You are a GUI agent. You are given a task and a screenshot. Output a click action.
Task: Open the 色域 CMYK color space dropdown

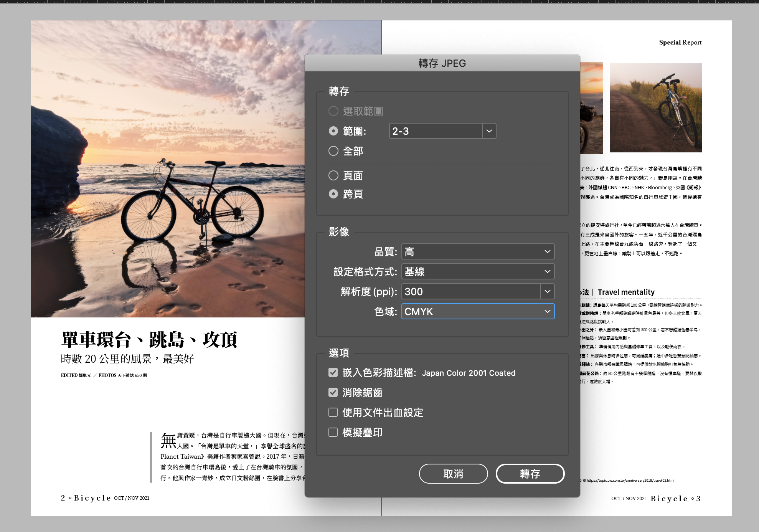tap(478, 312)
